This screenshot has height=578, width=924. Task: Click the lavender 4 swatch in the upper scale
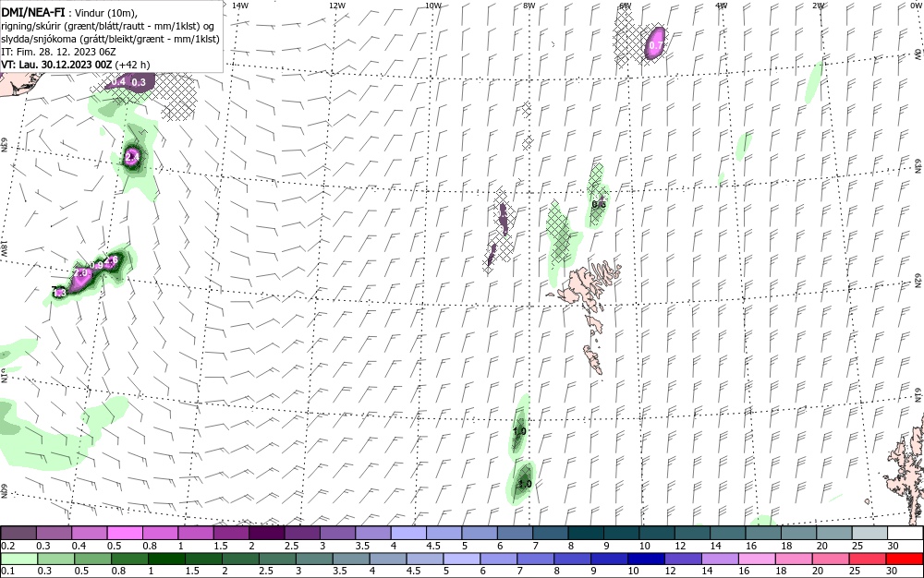408,533
